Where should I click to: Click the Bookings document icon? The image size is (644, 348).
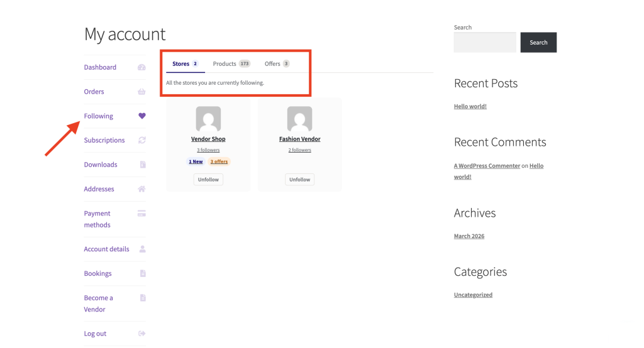pos(143,273)
